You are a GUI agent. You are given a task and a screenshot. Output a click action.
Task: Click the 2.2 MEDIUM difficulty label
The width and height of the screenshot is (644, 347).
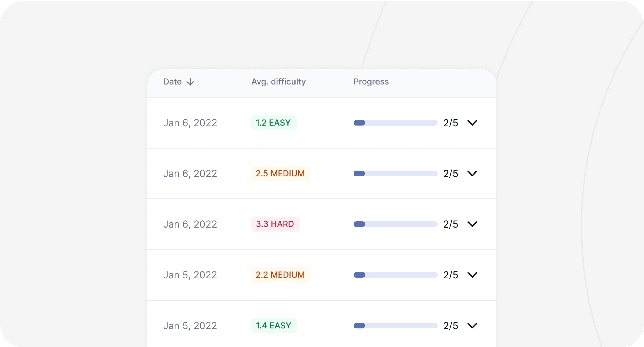[x=281, y=275]
